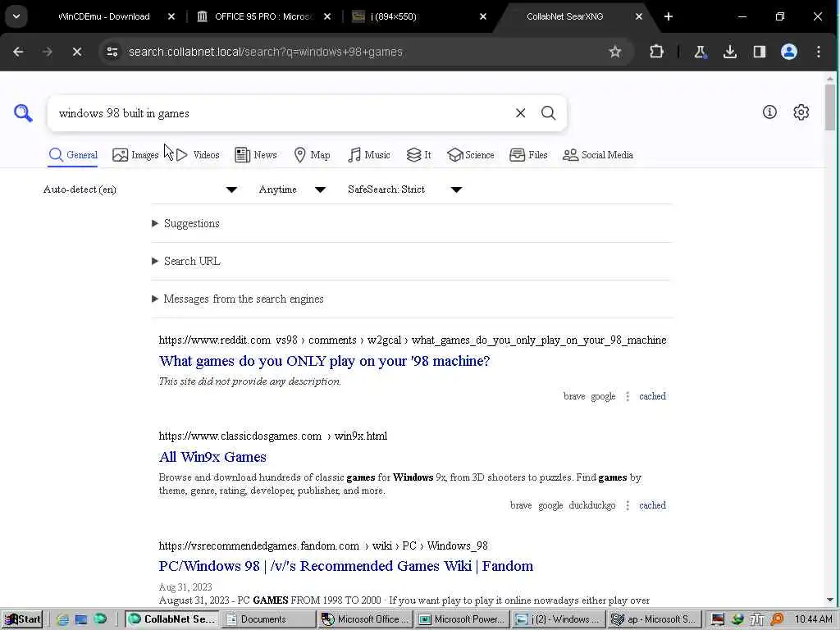Switch to Documents taskbar window

(x=268, y=619)
